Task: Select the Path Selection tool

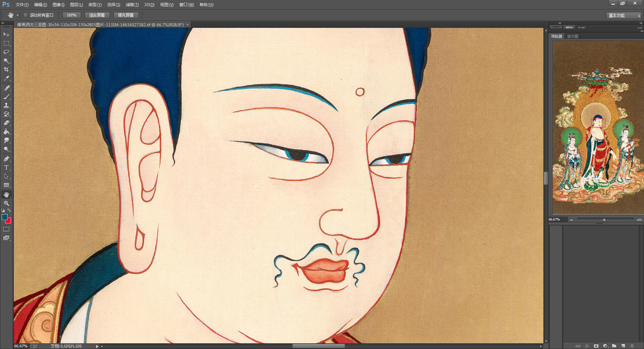Action: coord(6,176)
